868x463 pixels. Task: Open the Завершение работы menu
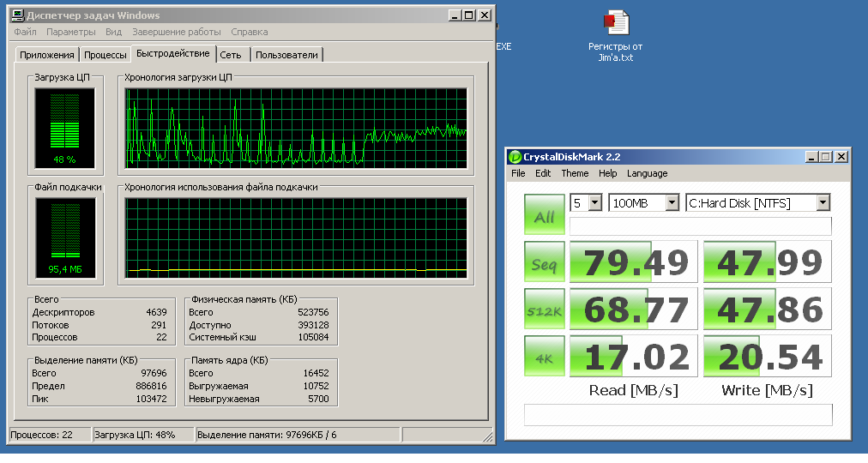177,32
